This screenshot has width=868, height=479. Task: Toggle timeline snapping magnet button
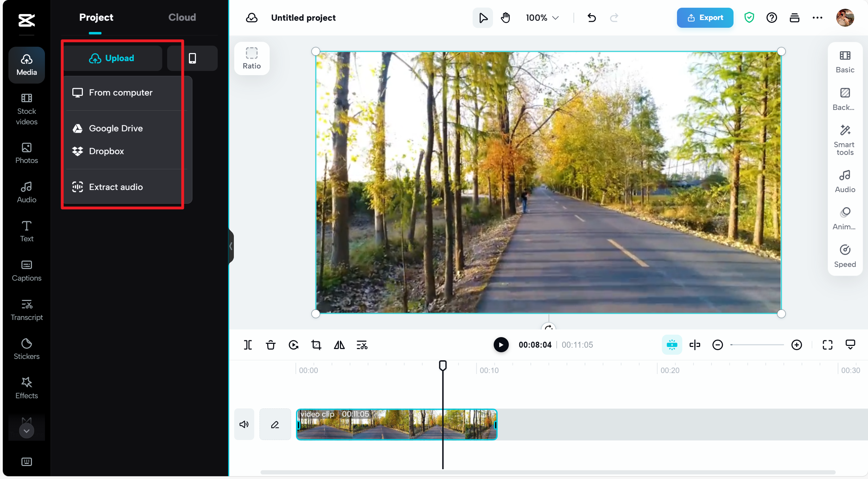(x=672, y=345)
